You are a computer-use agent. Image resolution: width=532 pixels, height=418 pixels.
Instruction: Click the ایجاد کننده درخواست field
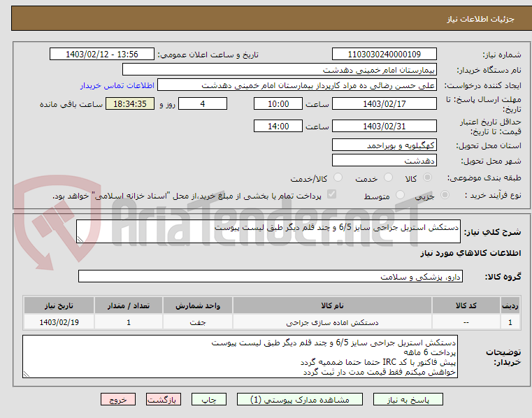tap(297, 85)
